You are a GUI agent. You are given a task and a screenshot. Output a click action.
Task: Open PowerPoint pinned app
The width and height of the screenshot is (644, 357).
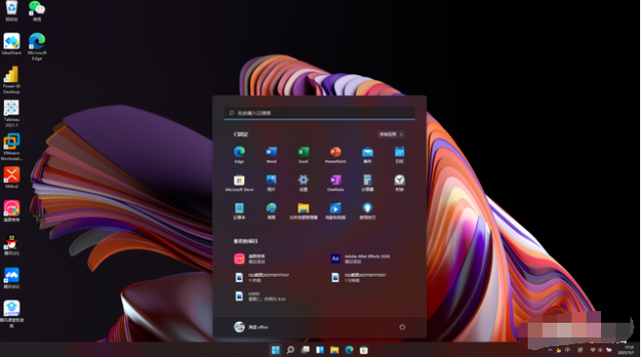(335, 156)
